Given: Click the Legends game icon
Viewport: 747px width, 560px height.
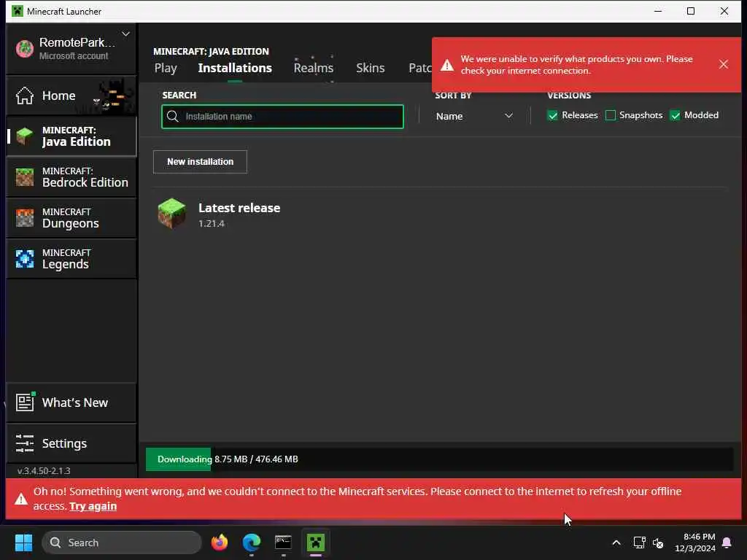Looking at the screenshot, I should [24, 259].
